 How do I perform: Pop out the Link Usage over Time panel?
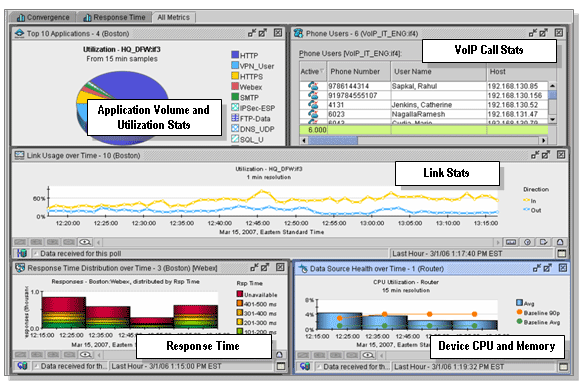click(x=546, y=155)
